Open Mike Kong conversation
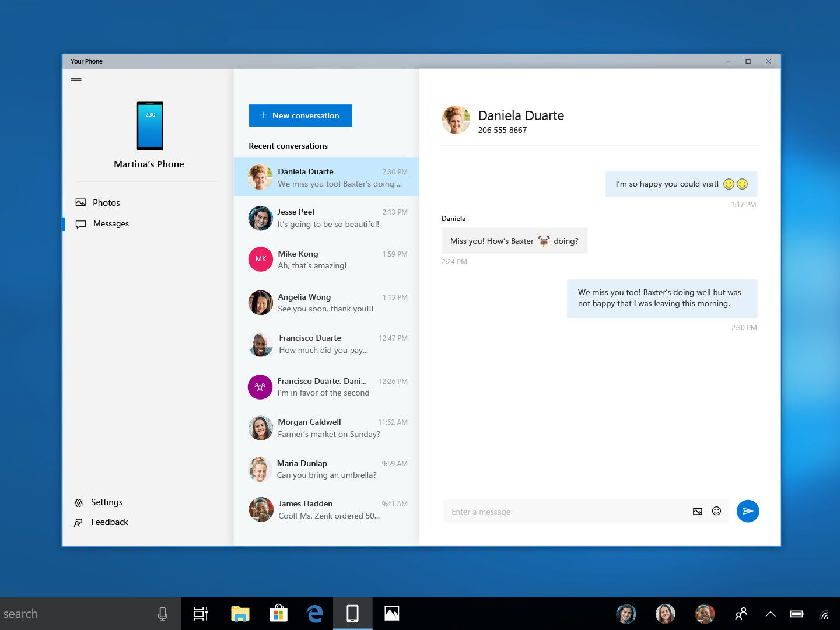The width and height of the screenshot is (840, 630). pyautogui.click(x=327, y=260)
